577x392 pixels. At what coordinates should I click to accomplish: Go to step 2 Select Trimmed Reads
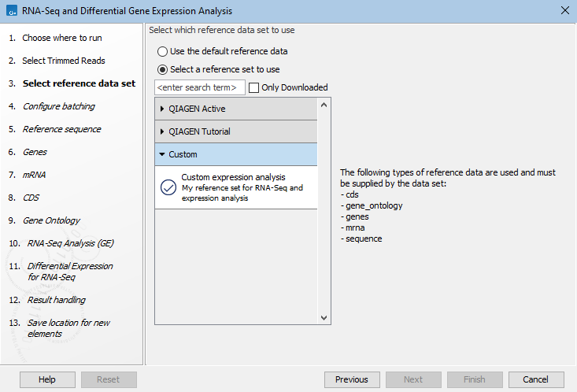click(64, 61)
